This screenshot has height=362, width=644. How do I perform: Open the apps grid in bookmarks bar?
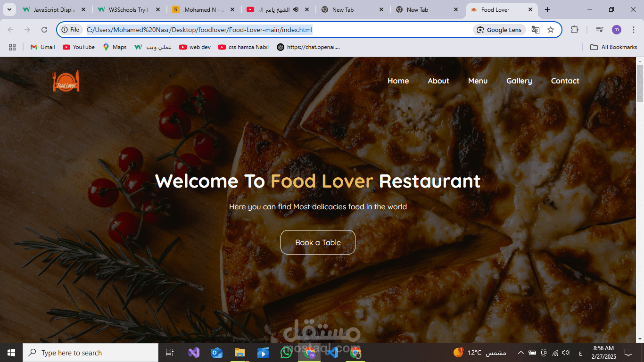tap(12, 47)
